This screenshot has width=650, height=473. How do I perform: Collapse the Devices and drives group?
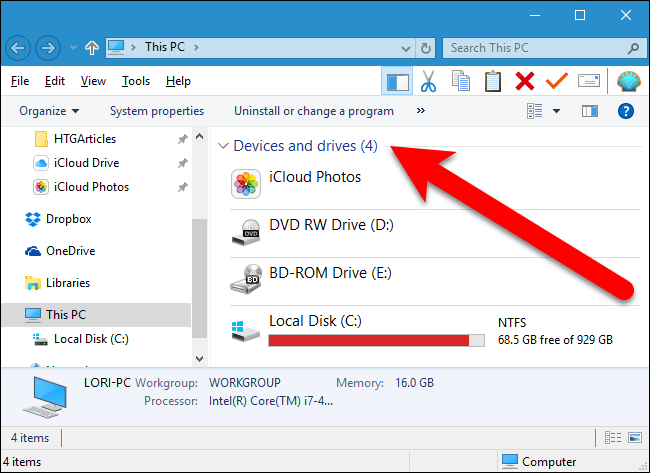[x=223, y=146]
